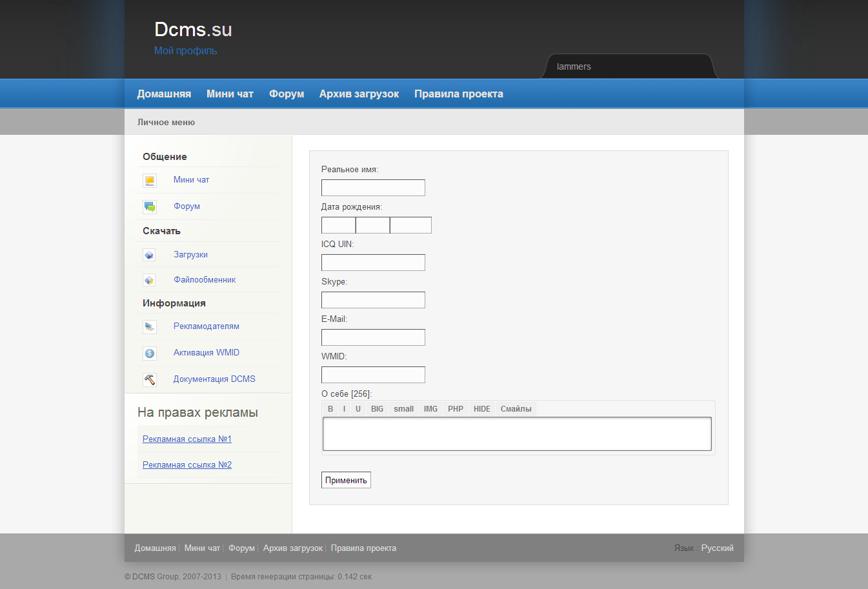
Task: Click the Документация DCMS hammer icon
Action: (150, 380)
